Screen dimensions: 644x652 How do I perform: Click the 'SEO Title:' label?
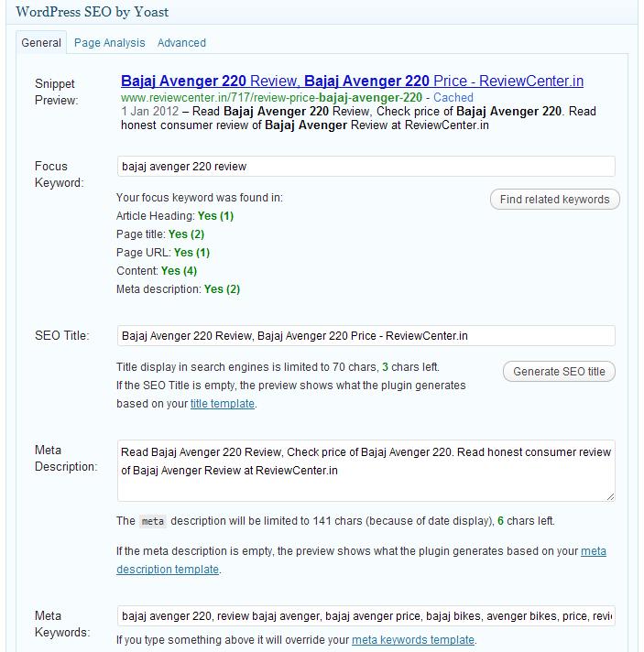point(62,335)
